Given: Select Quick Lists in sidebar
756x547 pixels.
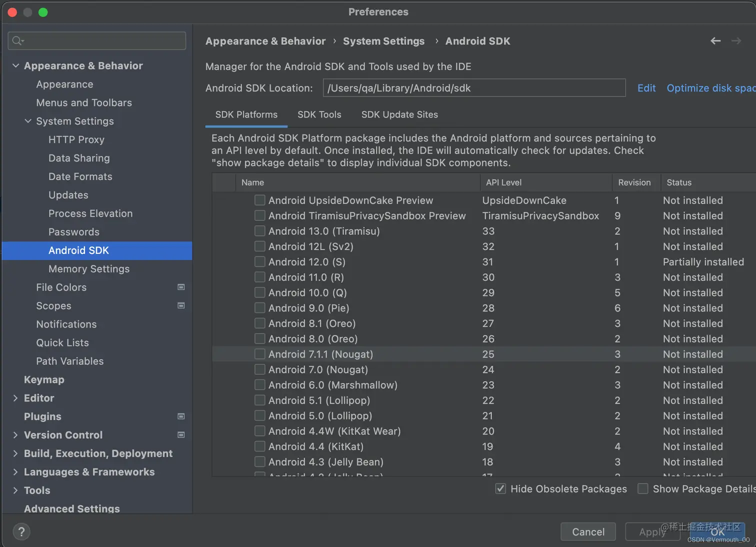Looking at the screenshot, I should click(62, 342).
